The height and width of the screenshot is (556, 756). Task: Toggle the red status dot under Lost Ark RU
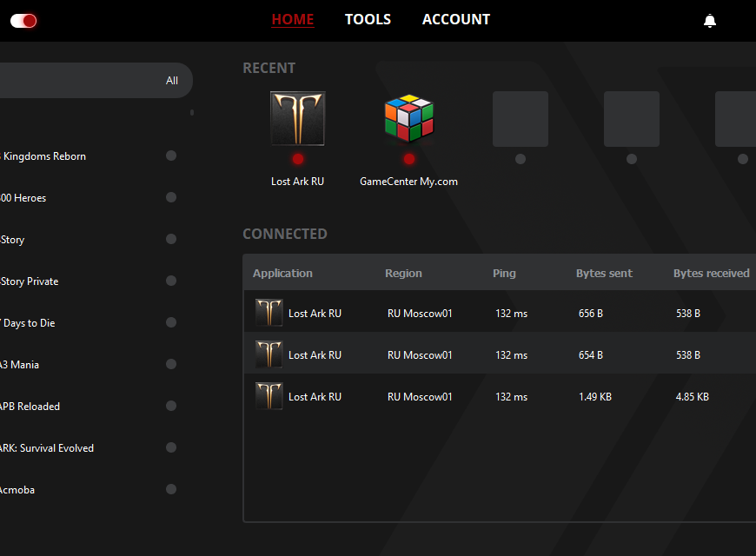point(298,159)
